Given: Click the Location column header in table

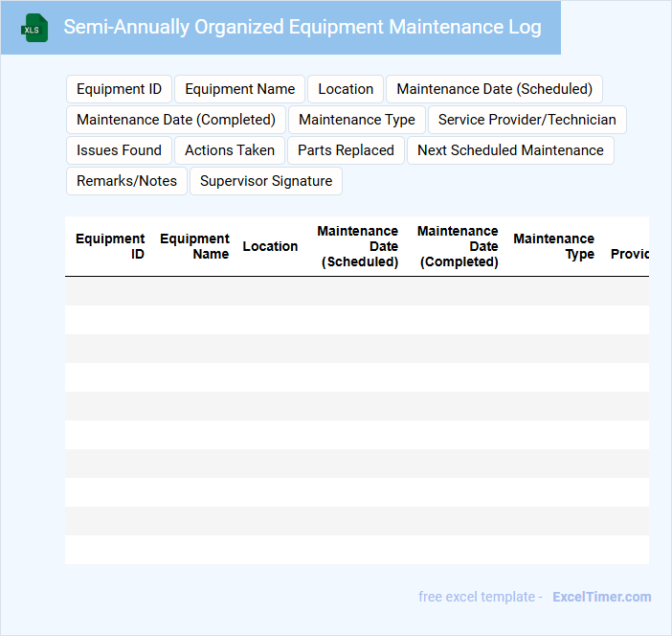Looking at the screenshot, I should [x=270, y=246].
